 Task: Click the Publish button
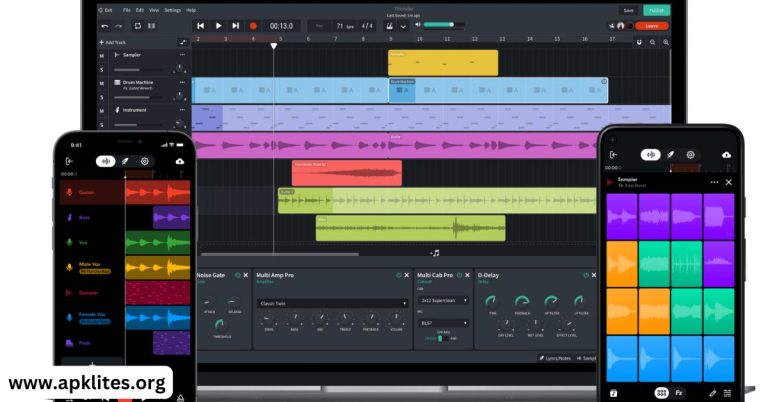(x=656, y=10)
